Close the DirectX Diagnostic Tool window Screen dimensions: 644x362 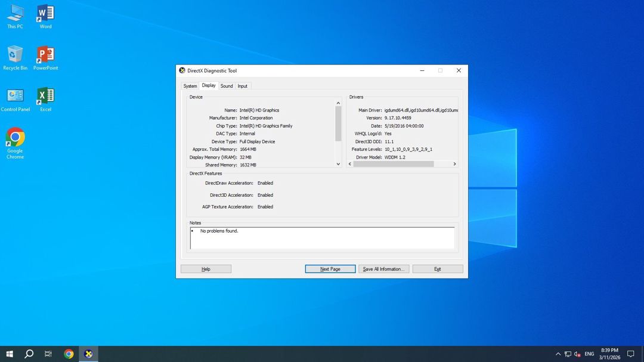click(x=459, y=71)
